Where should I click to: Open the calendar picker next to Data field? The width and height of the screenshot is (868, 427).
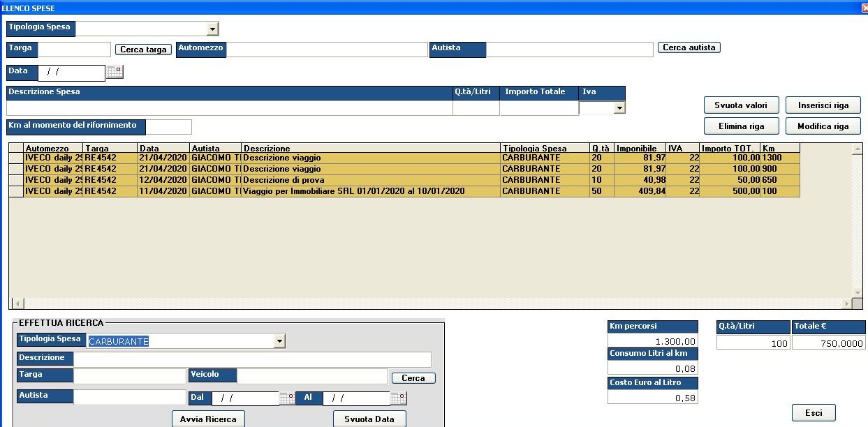pos(115,71)
